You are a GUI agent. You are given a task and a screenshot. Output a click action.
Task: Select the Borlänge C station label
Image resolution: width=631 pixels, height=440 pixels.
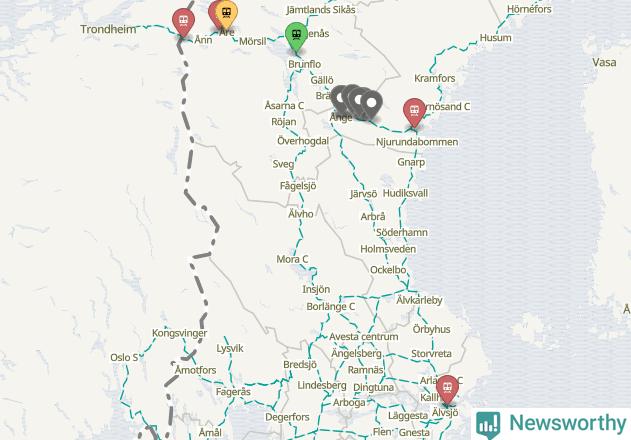330,307
